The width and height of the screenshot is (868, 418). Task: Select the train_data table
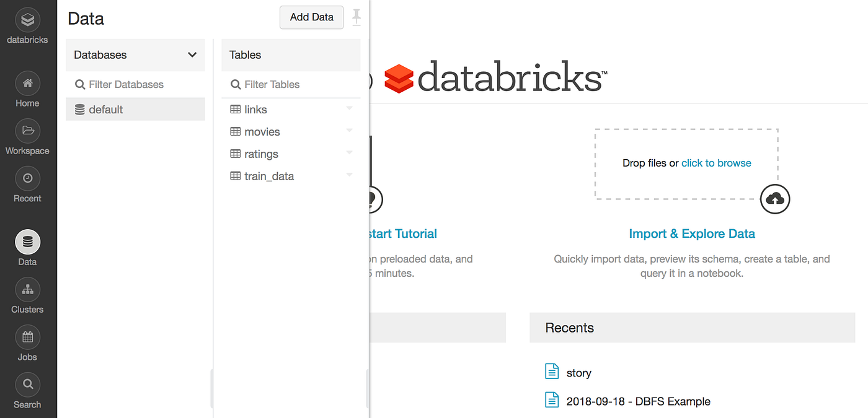point(268,176)
